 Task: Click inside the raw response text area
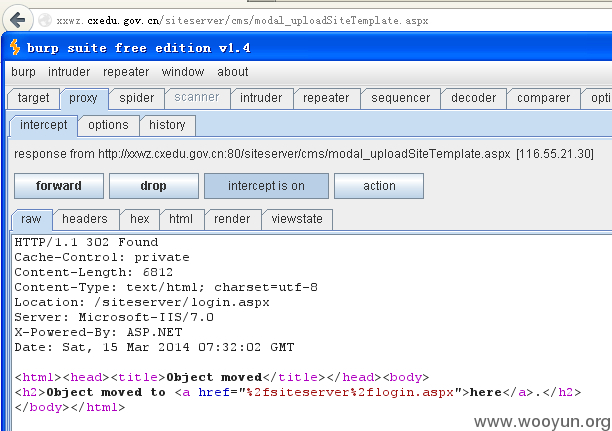point(312,332)
